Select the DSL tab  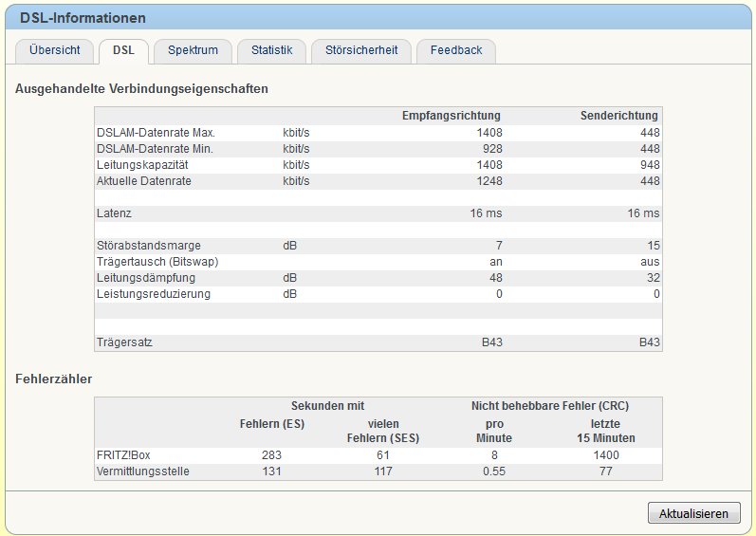[x=124, y=50]
